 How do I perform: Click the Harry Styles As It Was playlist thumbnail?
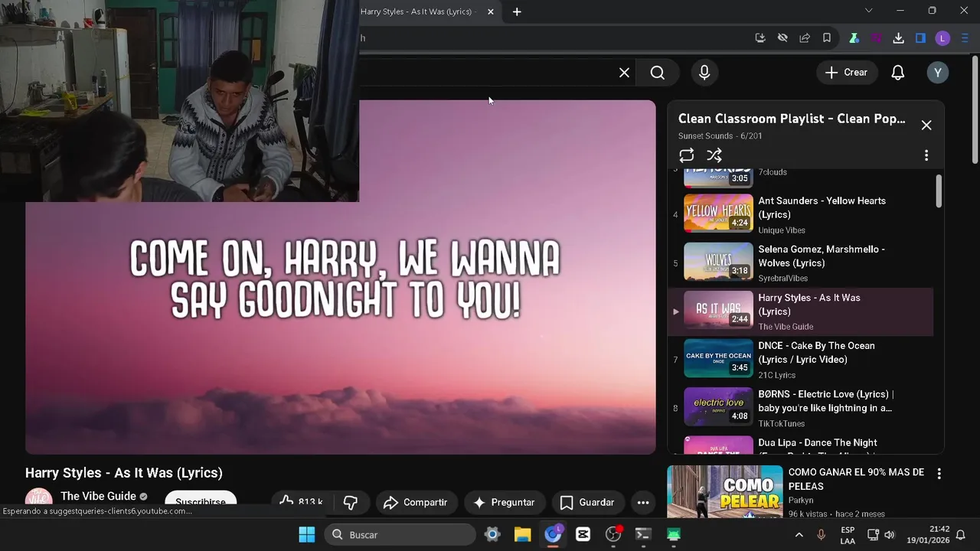[718, 310]
